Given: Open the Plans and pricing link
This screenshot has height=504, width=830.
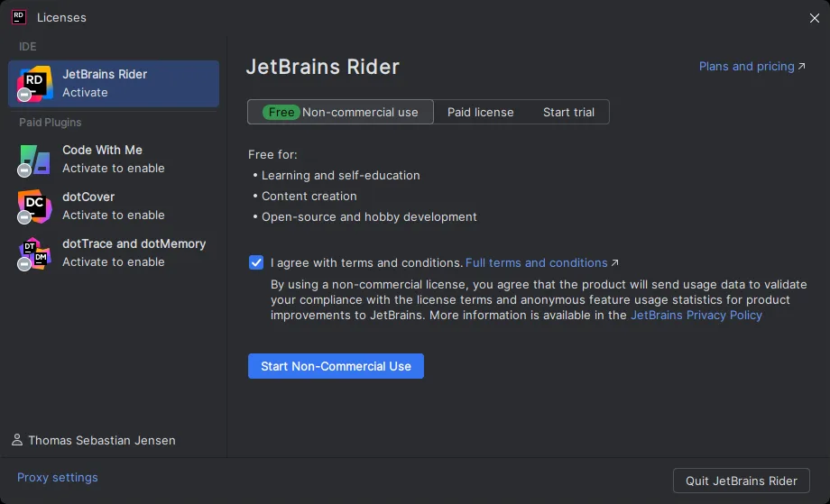Looking at the screenshot, I should [x=746, y=67].
